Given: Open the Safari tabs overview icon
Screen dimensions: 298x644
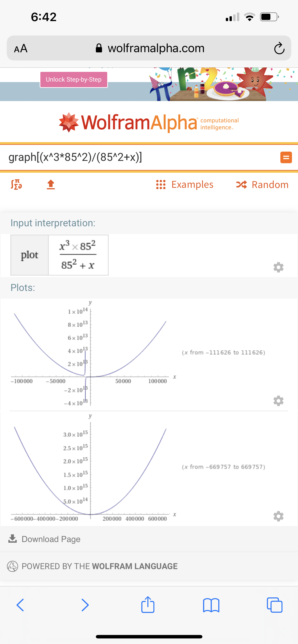Looking at the screenshot, I should 275,605.
